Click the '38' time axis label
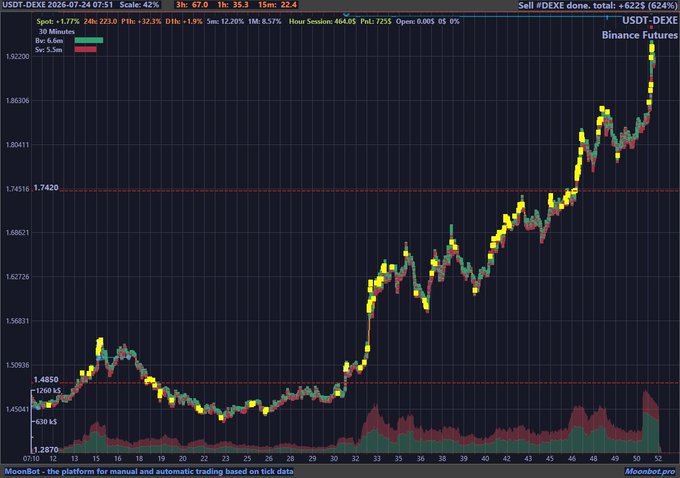 pos(442,458)
